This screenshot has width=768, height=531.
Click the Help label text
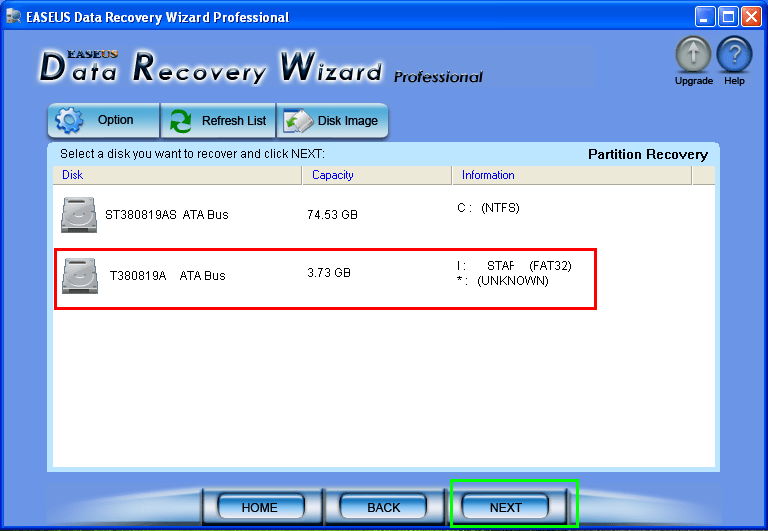[x=734, y=81]
